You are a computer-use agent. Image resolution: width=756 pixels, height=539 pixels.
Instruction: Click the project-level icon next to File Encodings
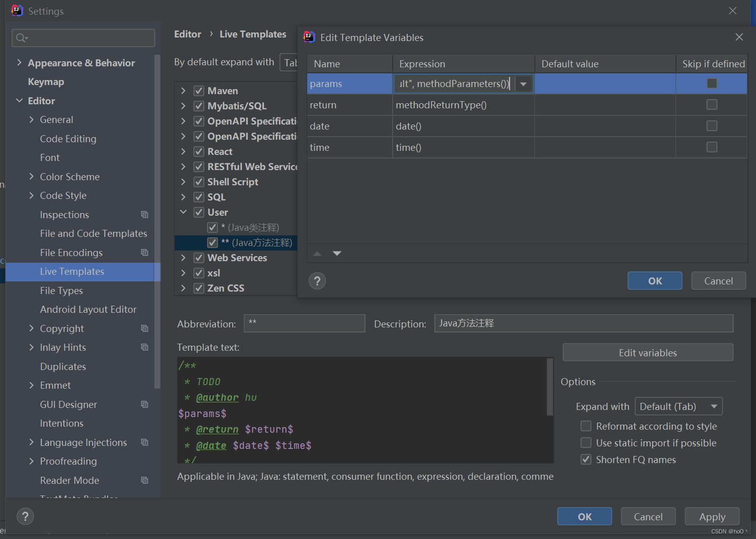click(x=145, y=253)
